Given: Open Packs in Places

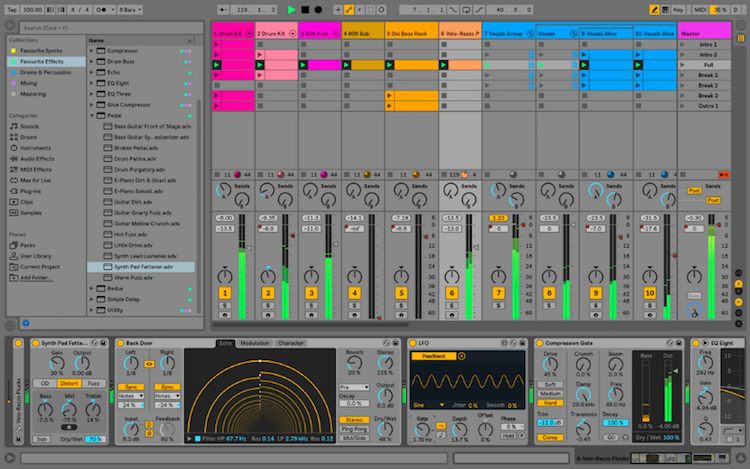Looking at the screenshot, I should coord(27,245).
